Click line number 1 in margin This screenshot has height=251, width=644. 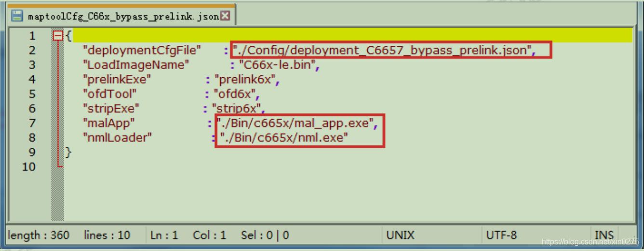32,36
